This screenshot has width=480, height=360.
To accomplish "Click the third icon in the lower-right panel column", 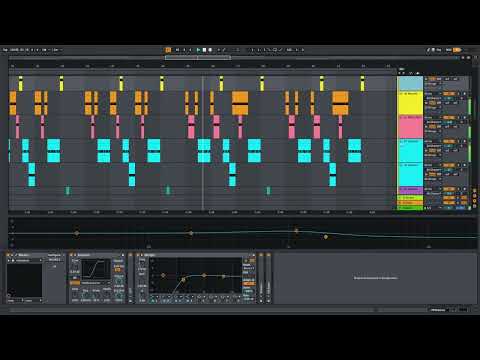I will pos(475,202).
